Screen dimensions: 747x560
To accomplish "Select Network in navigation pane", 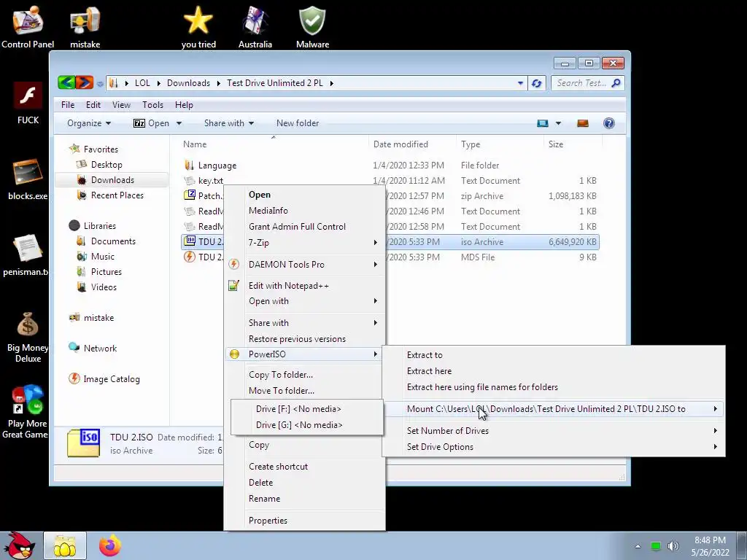I will tap(100, 349).
